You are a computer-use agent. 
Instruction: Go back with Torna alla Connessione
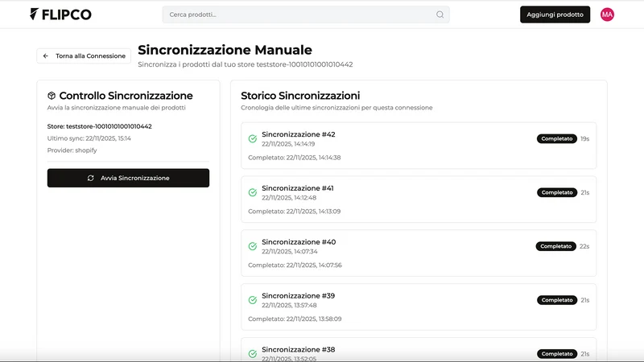(84, 56)
